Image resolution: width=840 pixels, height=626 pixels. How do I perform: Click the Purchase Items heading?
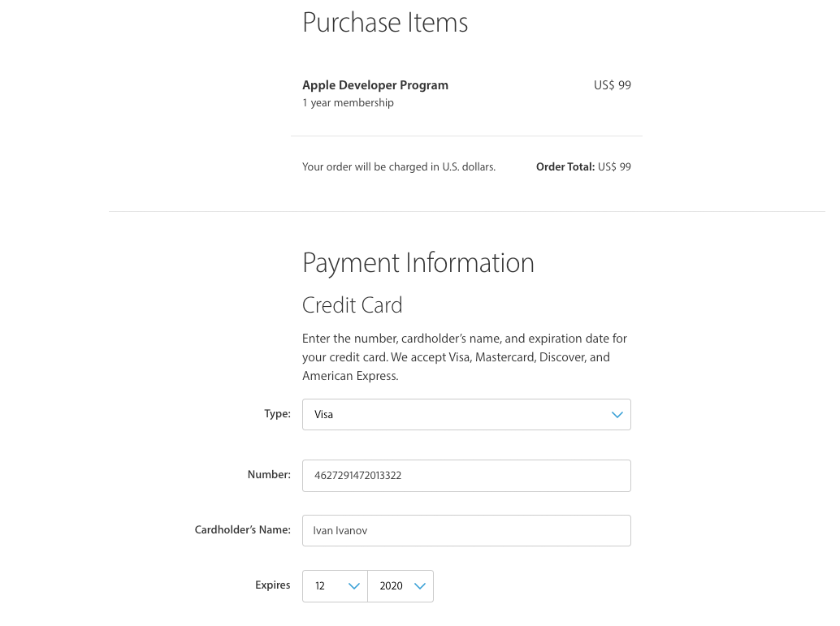point(385,22)
